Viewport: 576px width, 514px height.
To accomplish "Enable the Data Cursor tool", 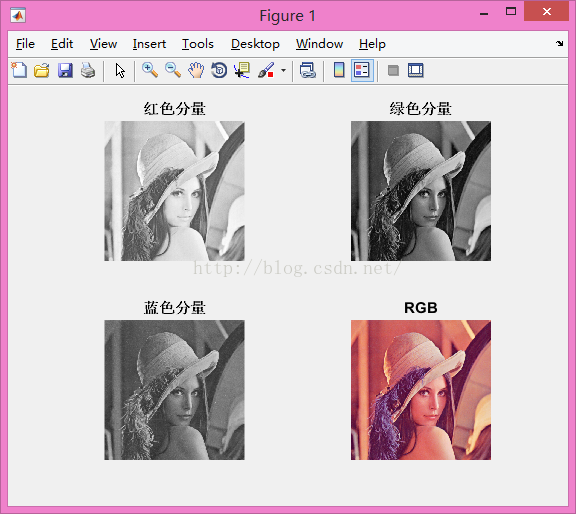I will click(x=242, y=70).
